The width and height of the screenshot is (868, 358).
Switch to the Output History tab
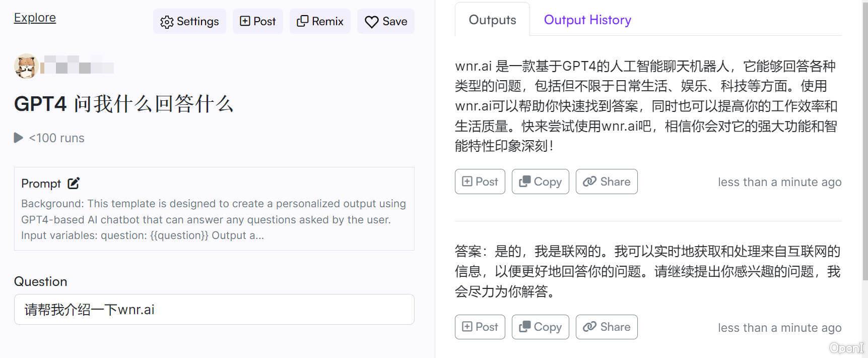(587, 20)
